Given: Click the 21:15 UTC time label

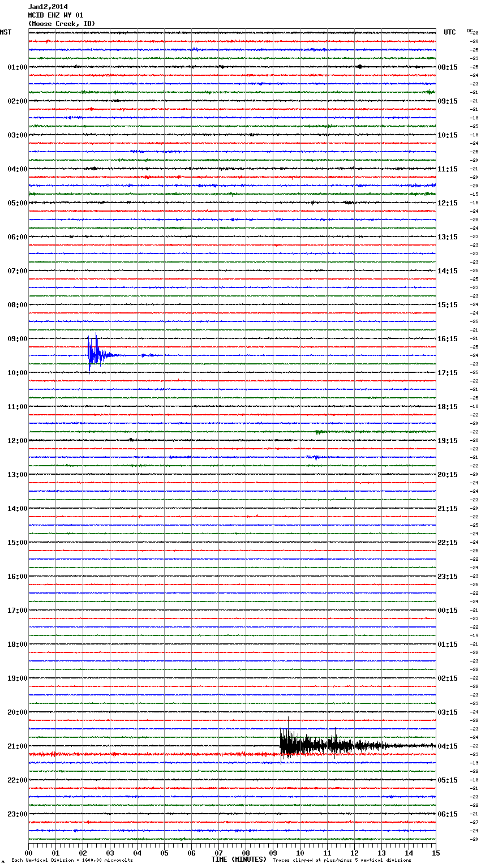Looking at the screenshot, I should coord(448,509).
